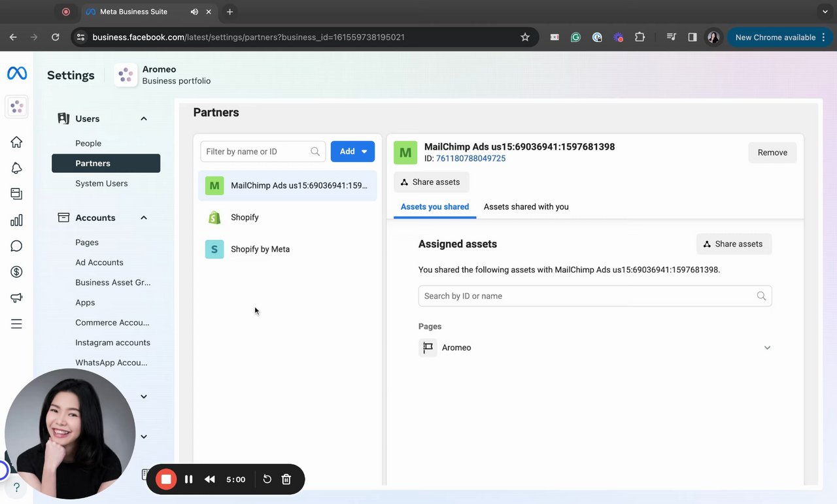Open Chrome side panel icon
This screenshot has width=837, height=504.
click(x=692, y=37)
